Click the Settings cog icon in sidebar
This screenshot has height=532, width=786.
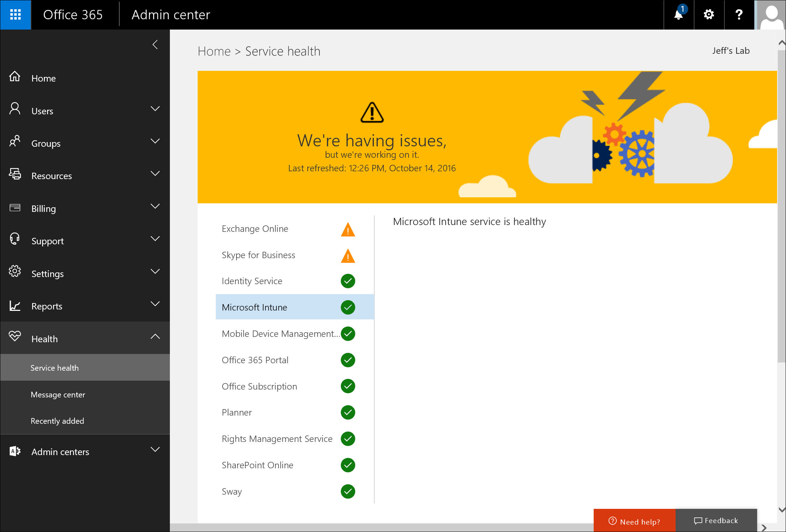[x=15, y=271]
